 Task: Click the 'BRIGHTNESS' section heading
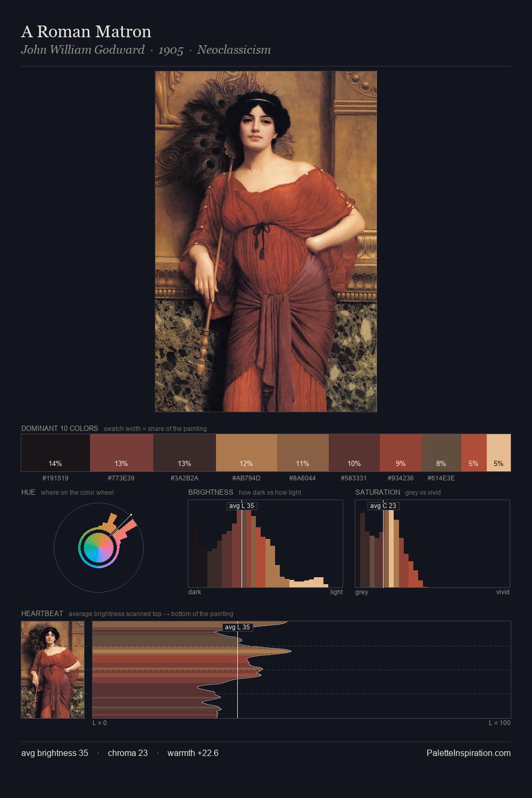(211, 492)
